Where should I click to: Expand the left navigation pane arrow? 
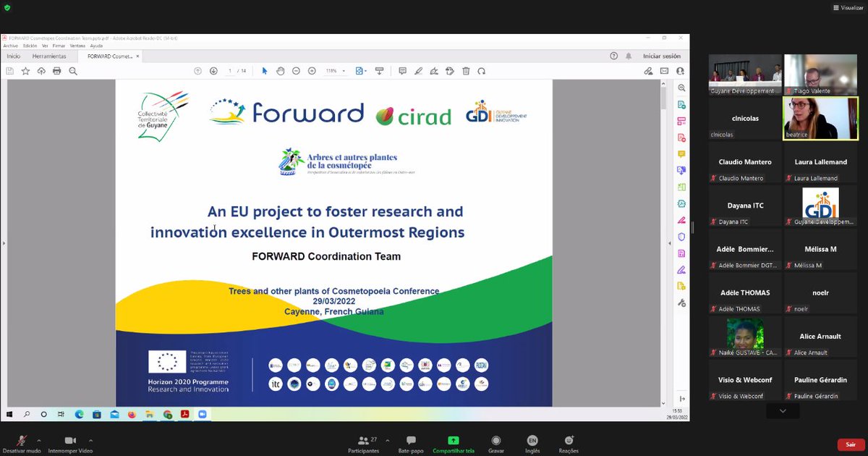(4, 243)
